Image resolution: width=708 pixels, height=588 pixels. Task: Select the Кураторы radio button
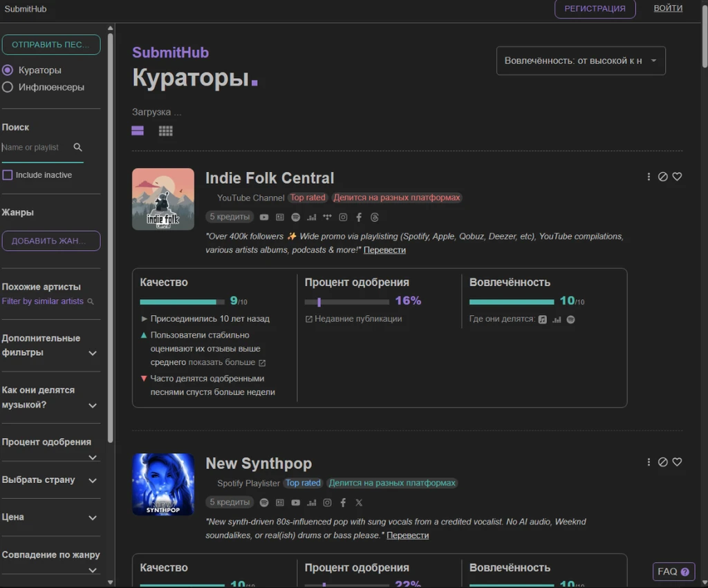click(x=7, y=70)
